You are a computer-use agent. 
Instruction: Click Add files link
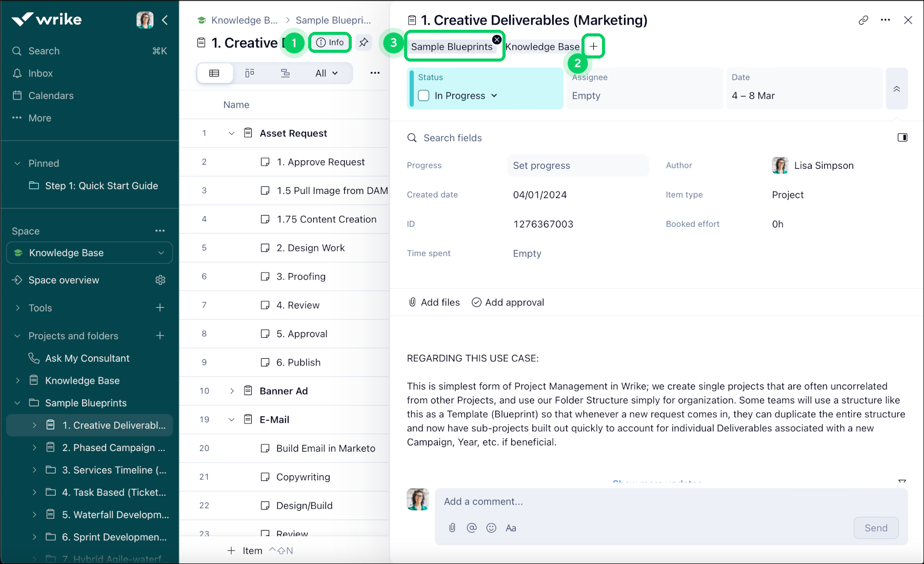[x=434, y=302]
